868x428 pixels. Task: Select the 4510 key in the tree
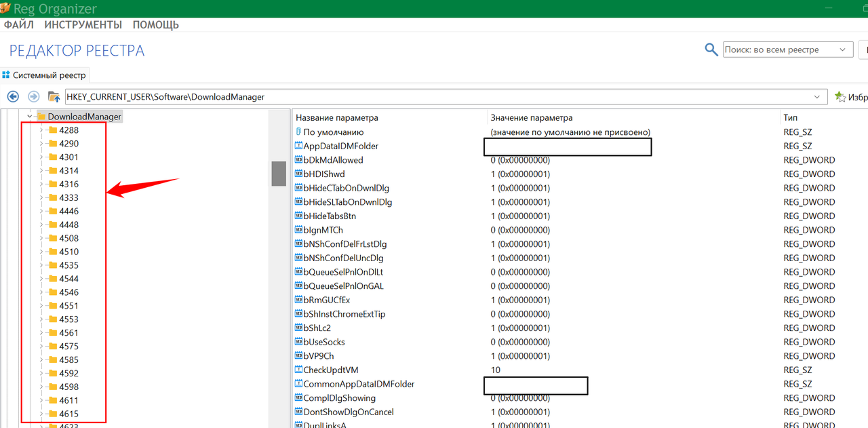68,252
